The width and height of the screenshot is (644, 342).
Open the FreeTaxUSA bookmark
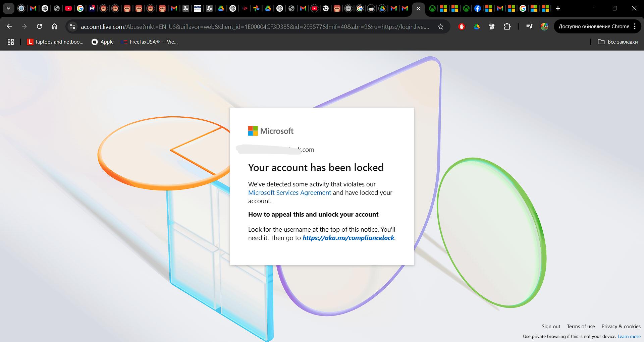(150, 42)
